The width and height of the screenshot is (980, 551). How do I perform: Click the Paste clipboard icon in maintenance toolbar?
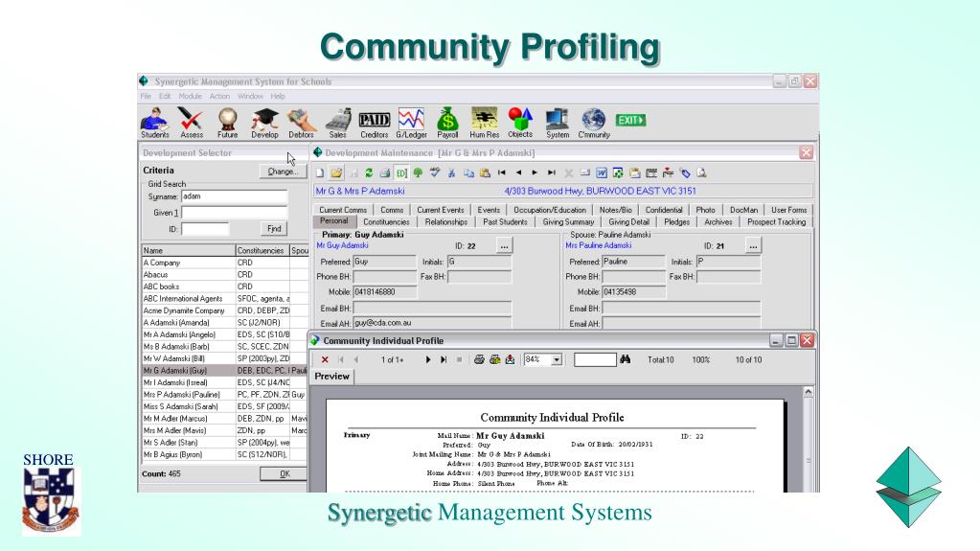tap(485, 173)
